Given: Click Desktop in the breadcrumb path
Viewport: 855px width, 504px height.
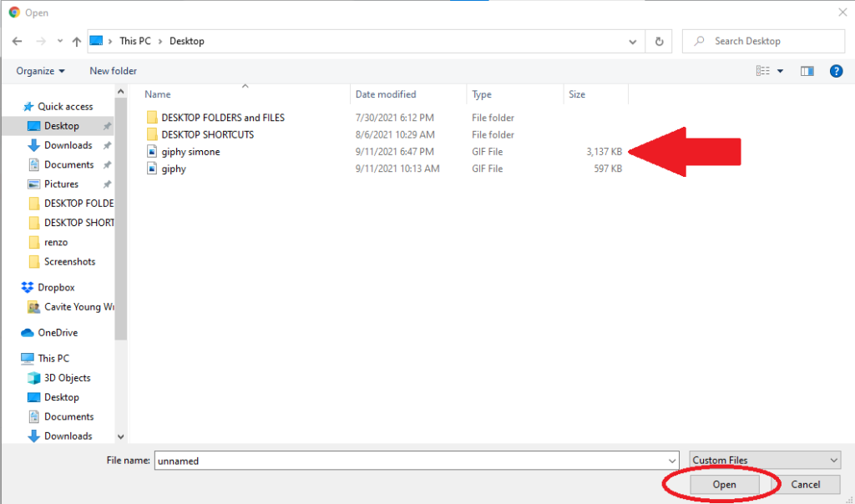Looking at the screenshot, I should (x=186, y=40).
